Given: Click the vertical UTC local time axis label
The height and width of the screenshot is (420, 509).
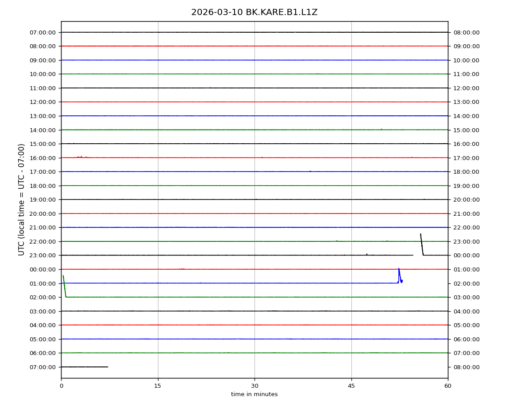Looking at the screenshot, I should [x=22, y=199].
